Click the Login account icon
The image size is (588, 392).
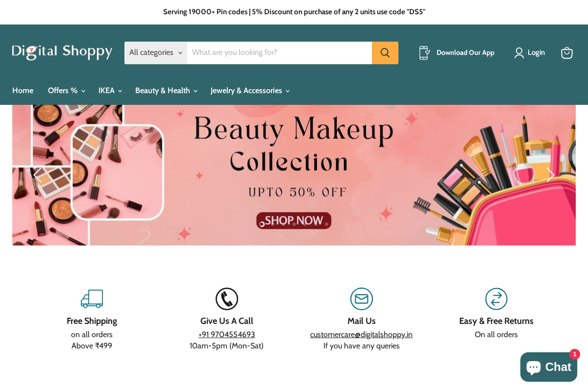pos(518,52)
